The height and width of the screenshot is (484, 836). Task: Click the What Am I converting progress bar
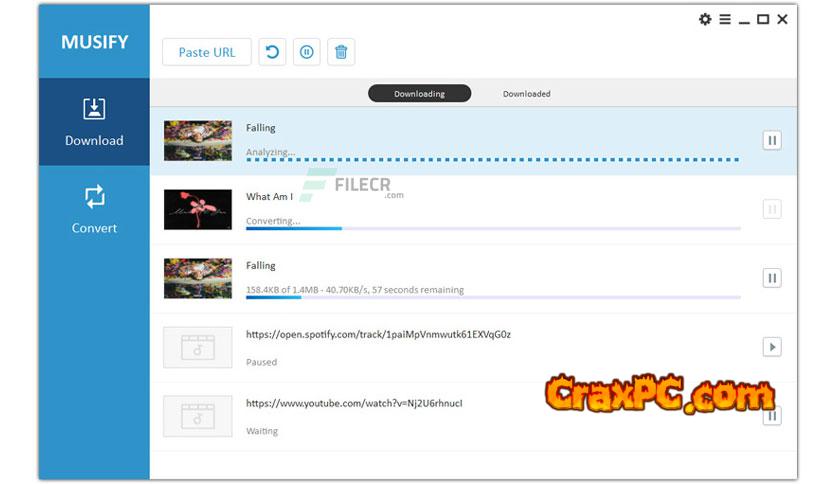[492, 229]
